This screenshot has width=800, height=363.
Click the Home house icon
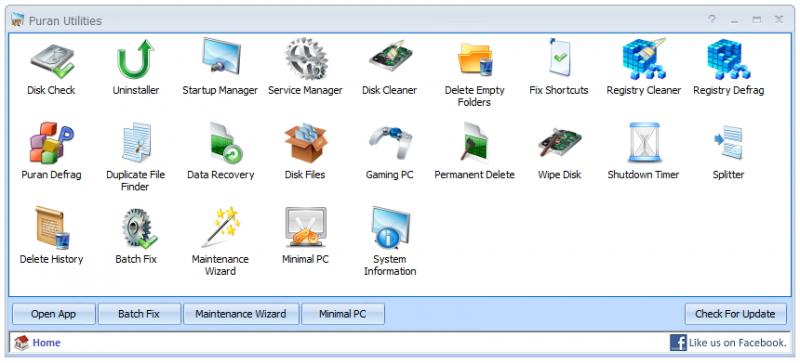click(x=21, y=343)
